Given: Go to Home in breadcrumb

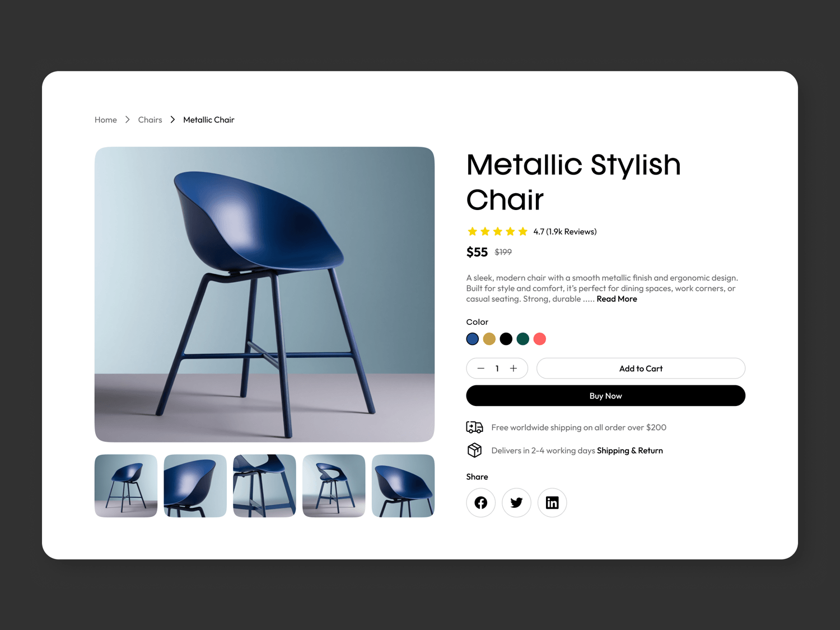Looking at the screenshot, I should (x=106, y=120).
